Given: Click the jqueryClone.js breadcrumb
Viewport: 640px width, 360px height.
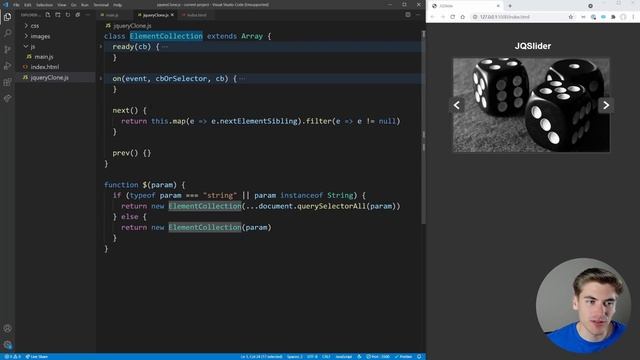Looking at the screenshot, I should coord(129,26).
